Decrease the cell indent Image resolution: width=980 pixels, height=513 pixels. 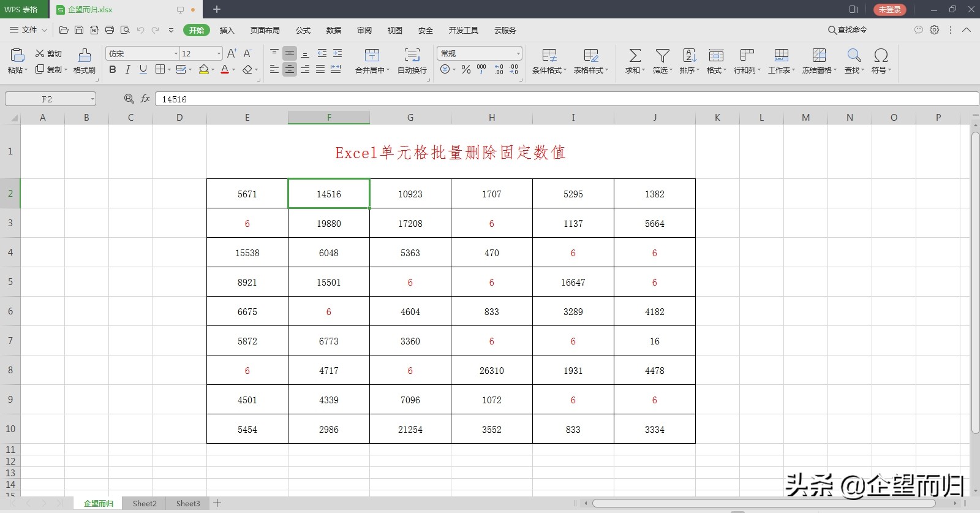pyautogui.click(x=322, y=53)
